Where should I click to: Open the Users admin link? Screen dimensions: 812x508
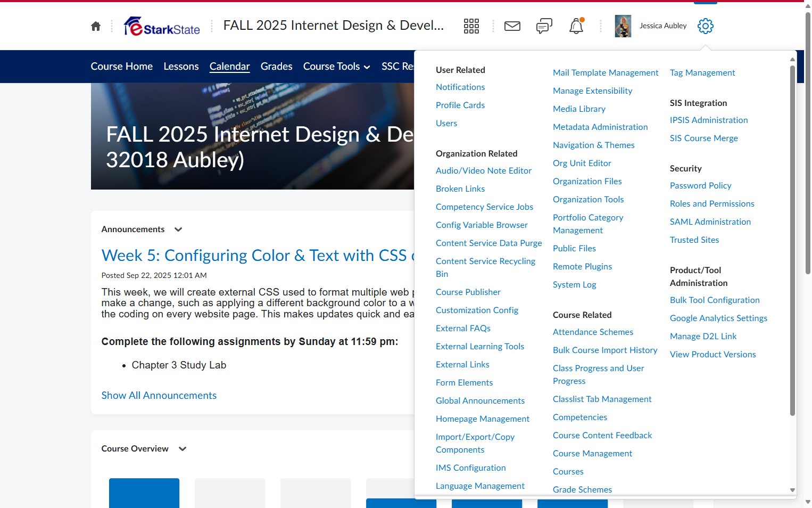point(446,124)
